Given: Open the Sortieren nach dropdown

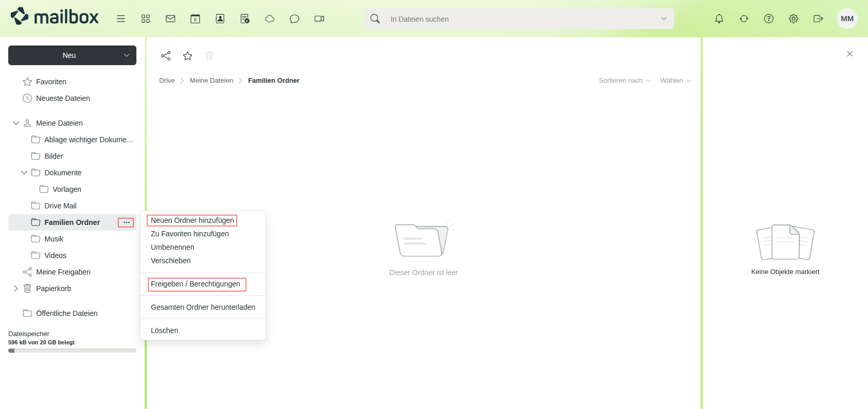Looking at the screenshot, I should pos(625,81).
